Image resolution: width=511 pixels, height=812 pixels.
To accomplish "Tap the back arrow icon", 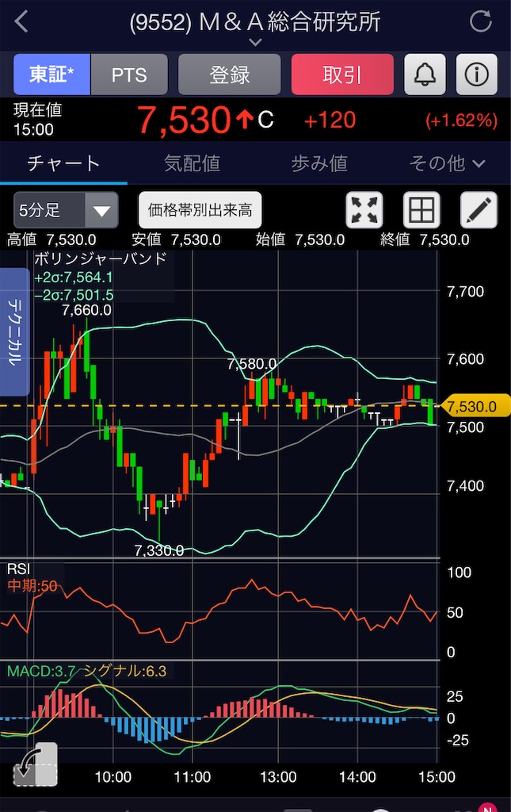I will pos(21,21).
